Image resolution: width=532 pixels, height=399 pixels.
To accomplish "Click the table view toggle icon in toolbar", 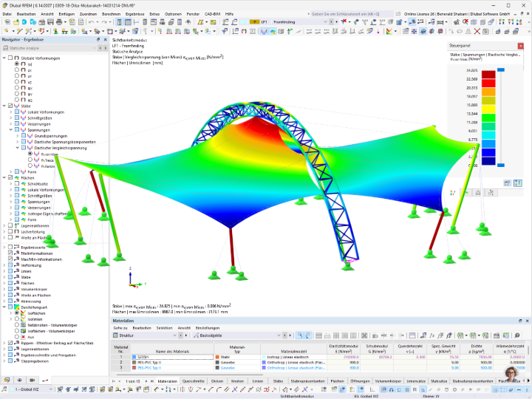I will (x=128, y=22).
